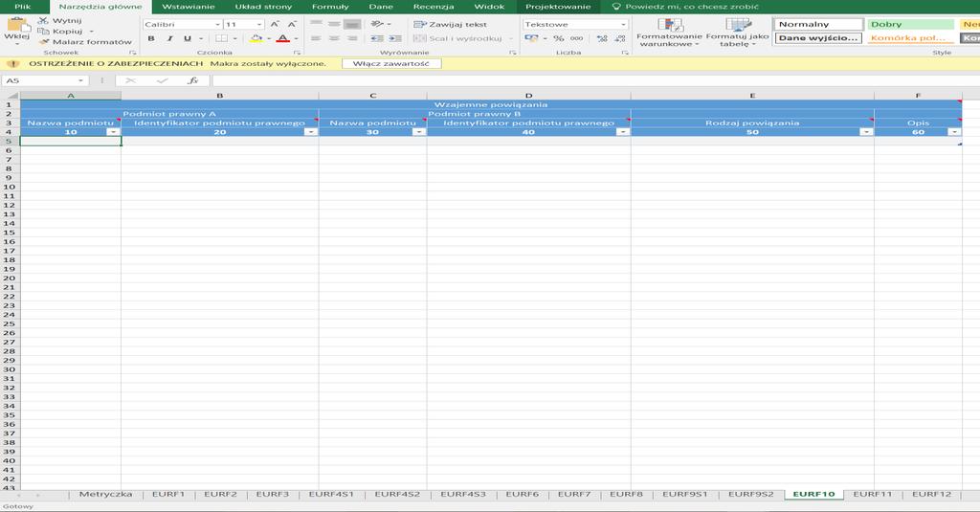980x512 pixels.
Task: Click Włącz zawartość to enable macros
Action: 391,64
